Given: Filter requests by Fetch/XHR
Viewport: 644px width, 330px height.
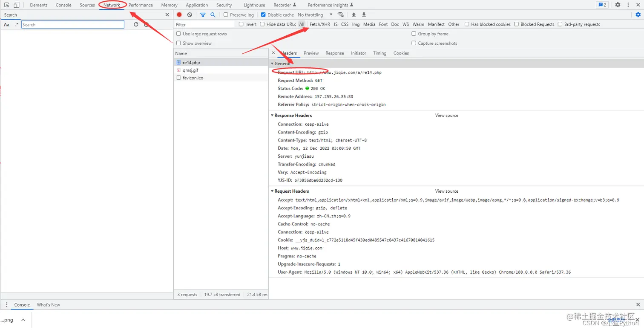Looking at the screenshot, I should [x=320, y=24].
